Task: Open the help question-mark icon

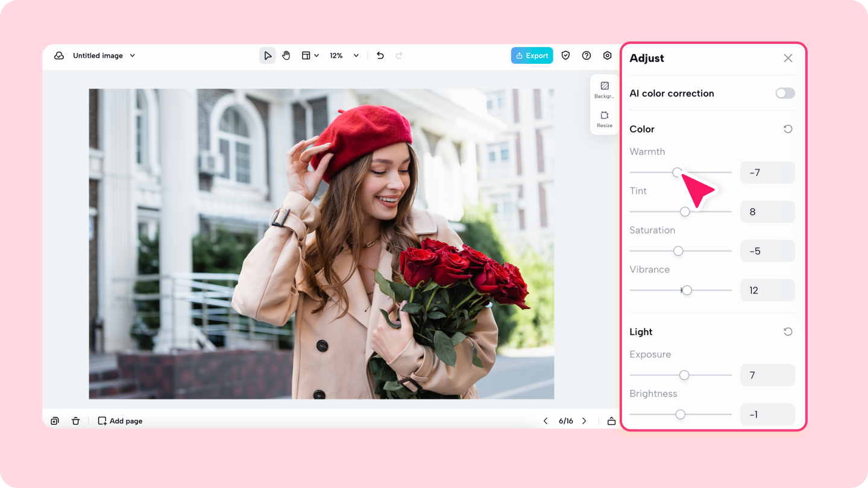Action: [x=586, y=55]
